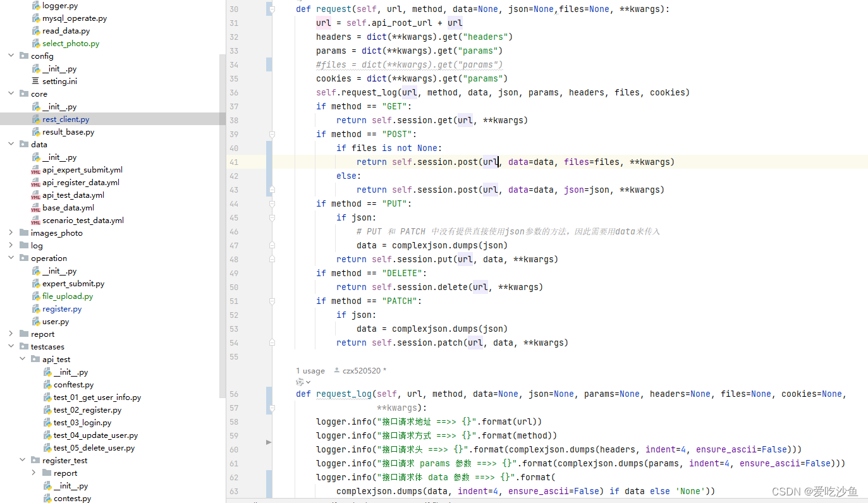This screenshot has width=868, height=503.
Task: Click the select_photo.py file icon
Action: click(x=36, y=44)
